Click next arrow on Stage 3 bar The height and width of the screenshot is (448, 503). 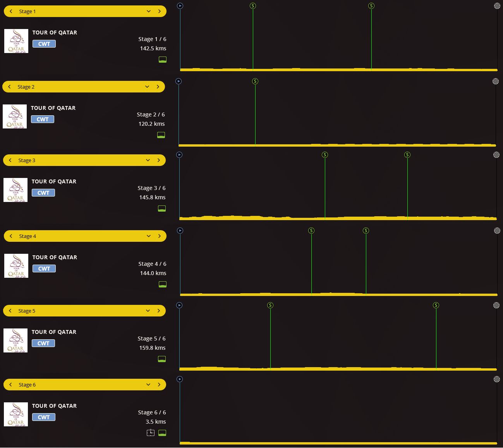[x=159, y=160]
